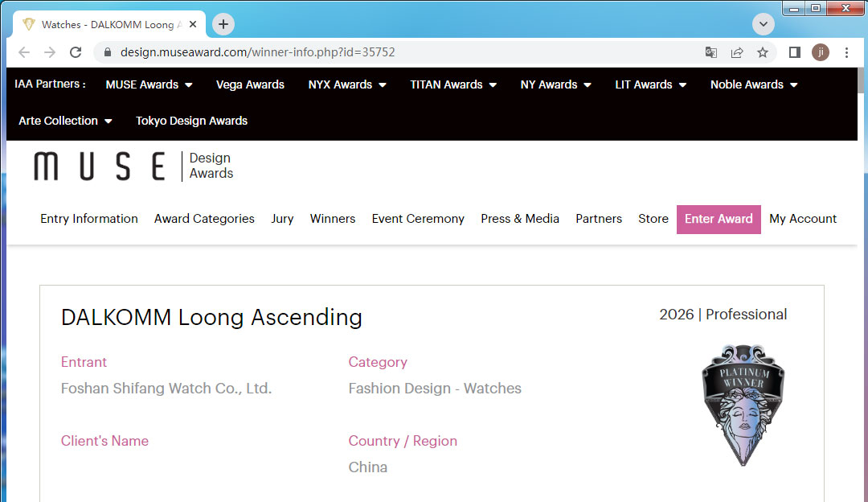The width and height of the screenshot is (868, 502).
Task: Open the Tokyo Design Awards link
Action: point(191,121)
